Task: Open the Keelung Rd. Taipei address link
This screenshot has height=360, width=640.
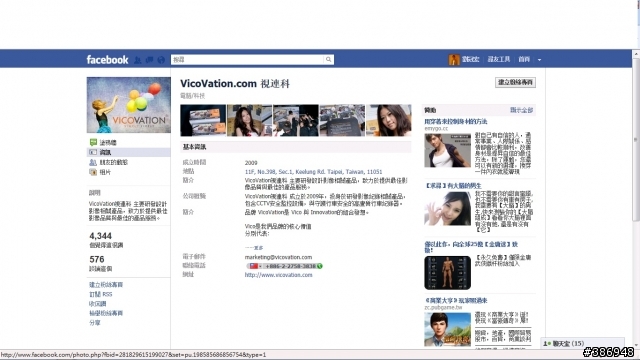Action: pyautogui.click(x=313, y=172)
